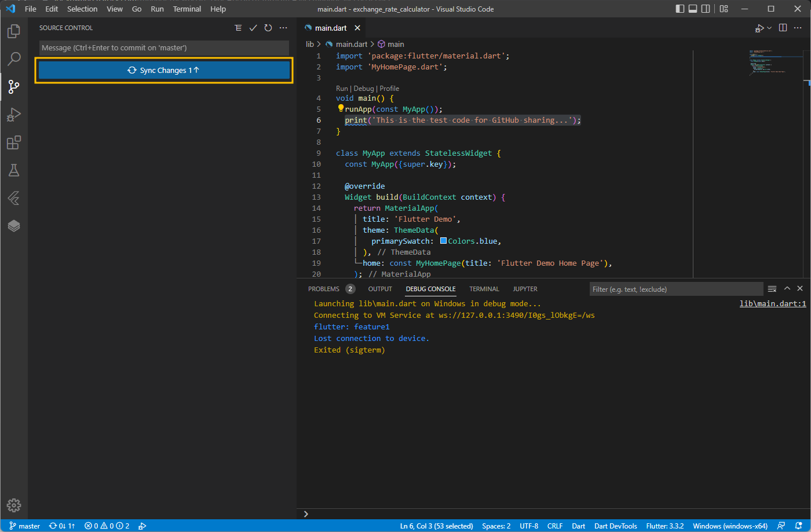Switch to the Output tab
This screenshot has height=532, width=811.
point(380,289)
